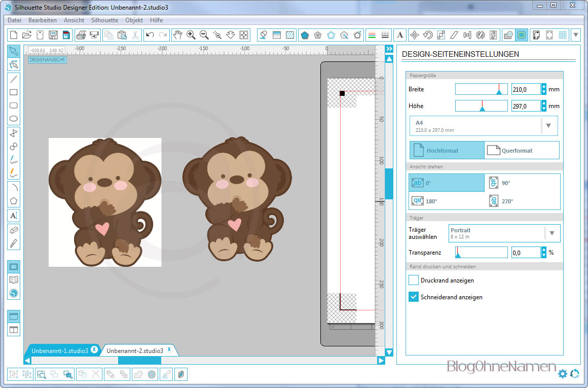The image size is (588, 388).
Task: Switch to the Unbenannt-1.studio3 tab
Action: pos(59,350)
